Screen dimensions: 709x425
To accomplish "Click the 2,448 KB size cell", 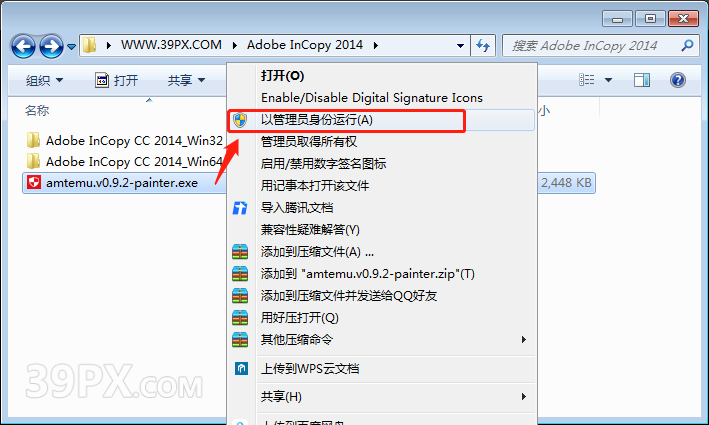I will 566,183.
